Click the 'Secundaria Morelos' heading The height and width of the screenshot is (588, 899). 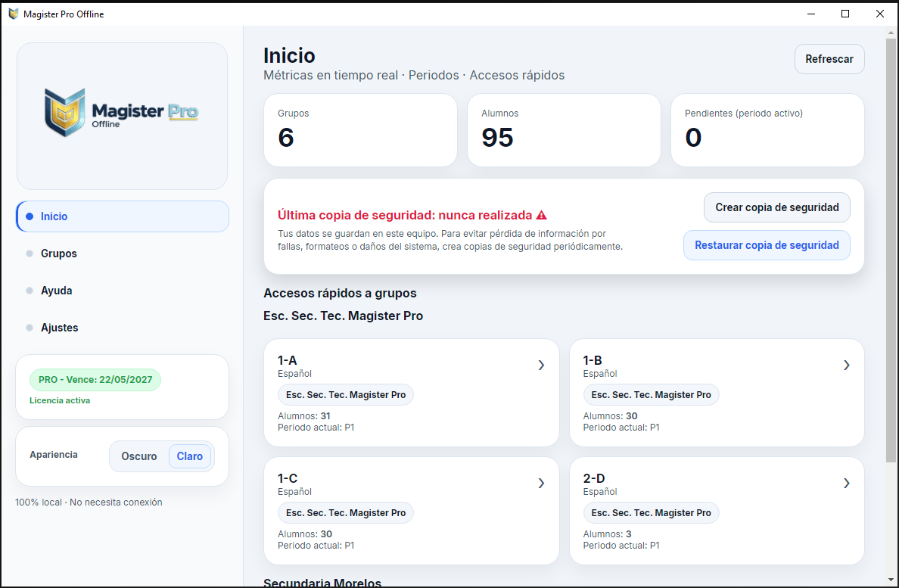pyautogui.click(x=322, y=582)
